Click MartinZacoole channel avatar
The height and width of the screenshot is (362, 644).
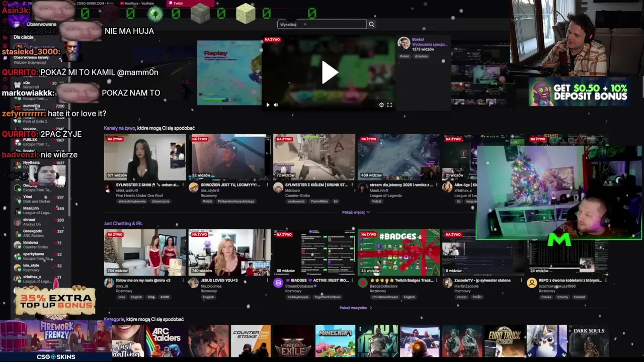coord(447,283)
